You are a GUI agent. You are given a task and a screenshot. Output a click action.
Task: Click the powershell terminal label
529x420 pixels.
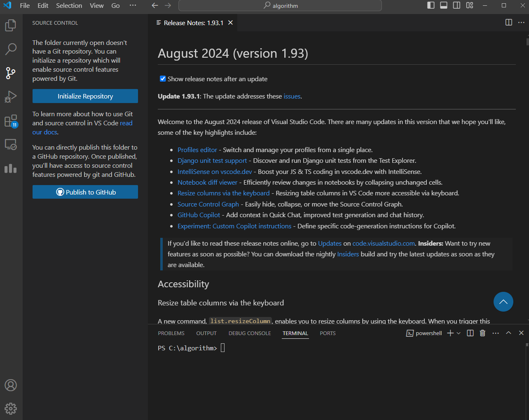pyautogui.click(x=424, y=333)
